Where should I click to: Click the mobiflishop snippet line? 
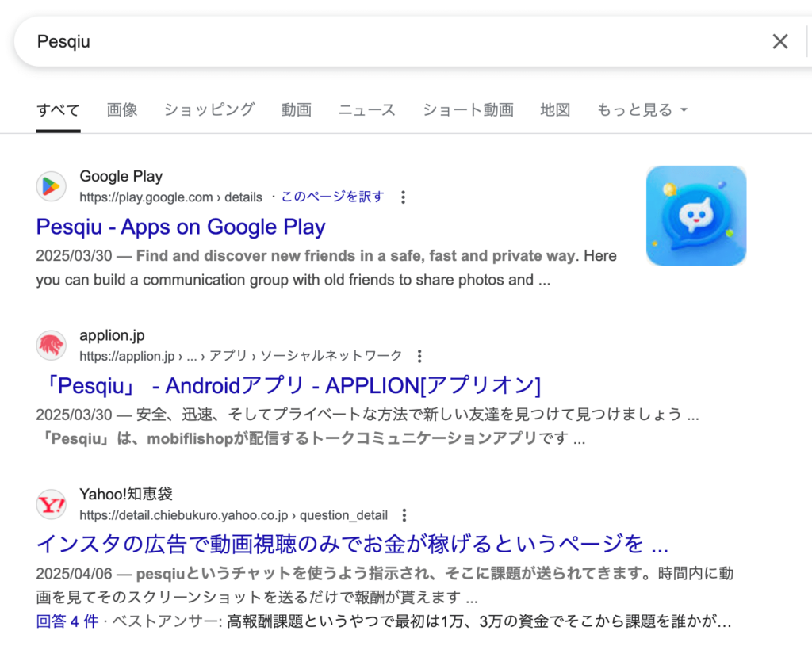pos(312,439)
